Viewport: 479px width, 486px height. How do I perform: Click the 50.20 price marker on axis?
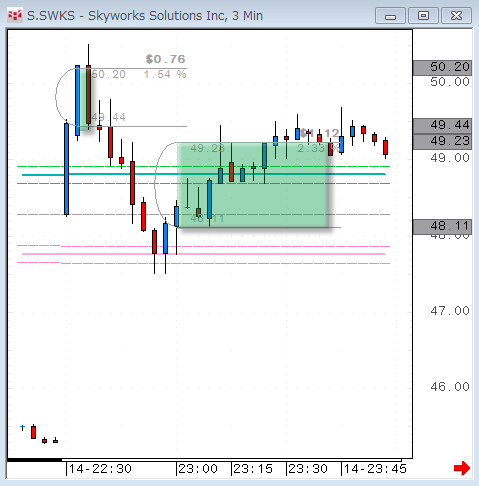(442, 68)
